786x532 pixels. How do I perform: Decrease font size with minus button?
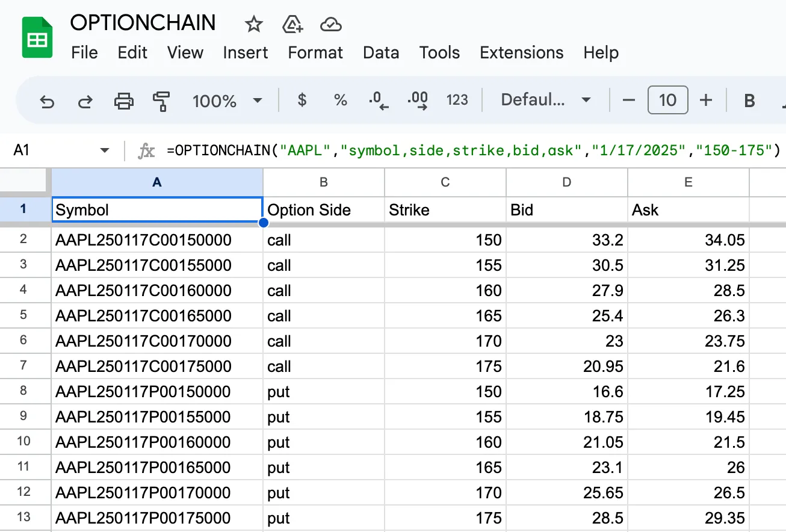coord(629,100)
